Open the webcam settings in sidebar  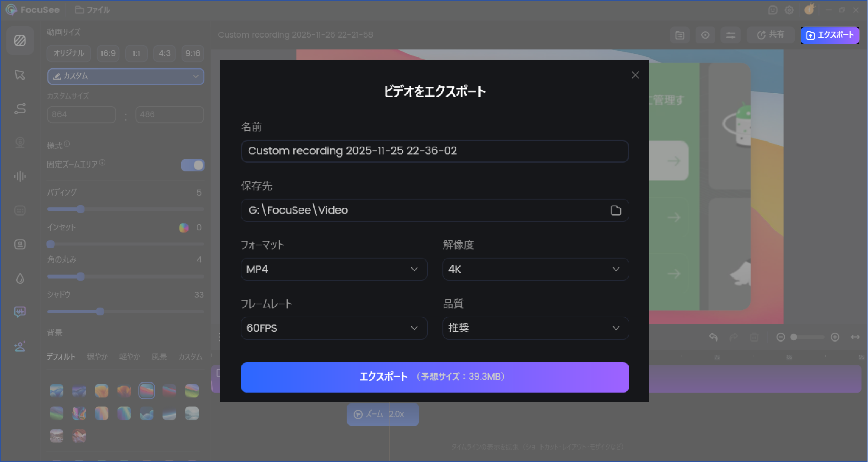pos(20,142)
